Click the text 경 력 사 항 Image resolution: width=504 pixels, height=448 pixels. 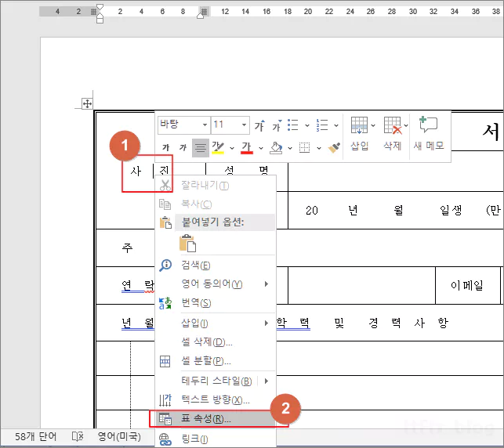tap(408, 323)
